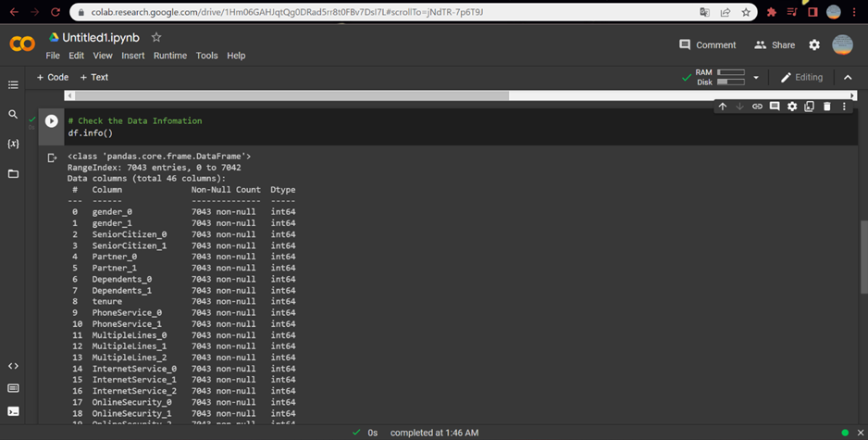The width and height of the screenshot is (868, 440).
Task: Open the variables inspector panel
Action: tap(13, 144)
